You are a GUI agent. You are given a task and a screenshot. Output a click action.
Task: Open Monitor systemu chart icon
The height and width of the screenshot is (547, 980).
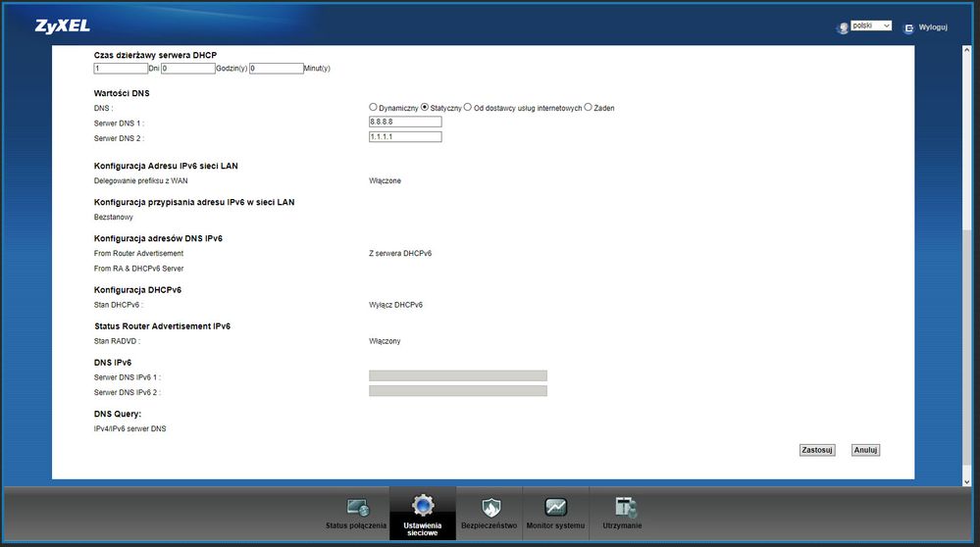pos(555,507)
